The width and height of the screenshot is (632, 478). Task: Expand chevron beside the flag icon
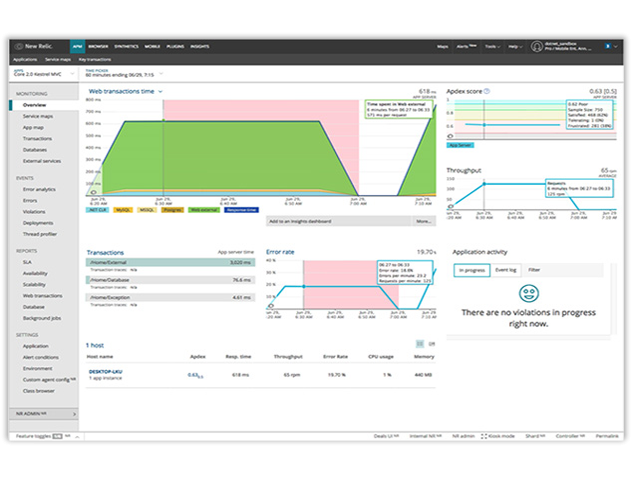tap(615, 46)
